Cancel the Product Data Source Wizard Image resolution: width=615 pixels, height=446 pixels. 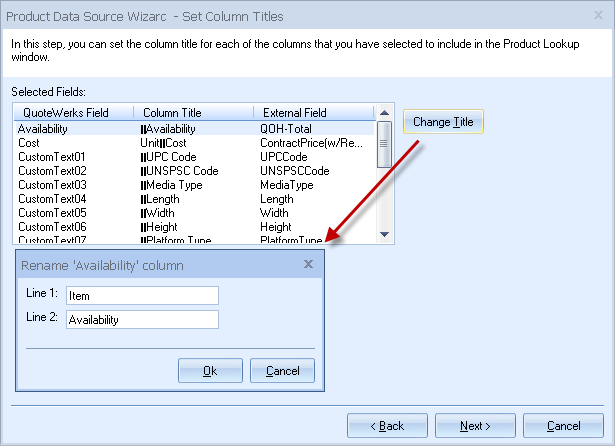563,426
